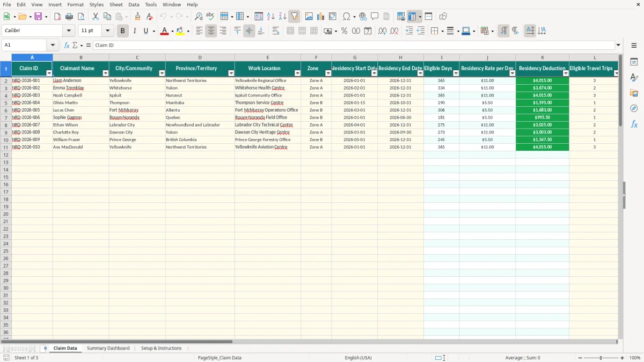Select row 5 header

click(5, 102)
